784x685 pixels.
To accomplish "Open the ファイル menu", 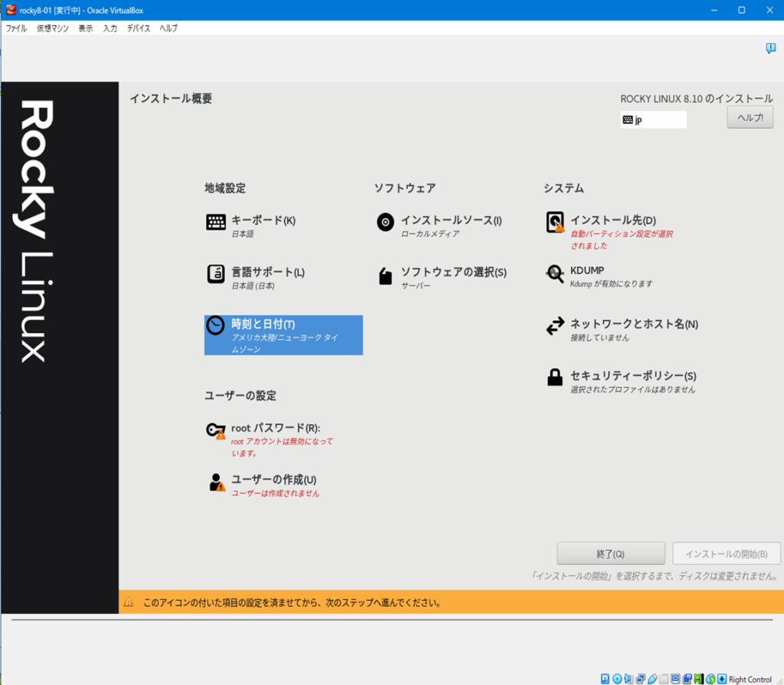I will pos(17,28).
